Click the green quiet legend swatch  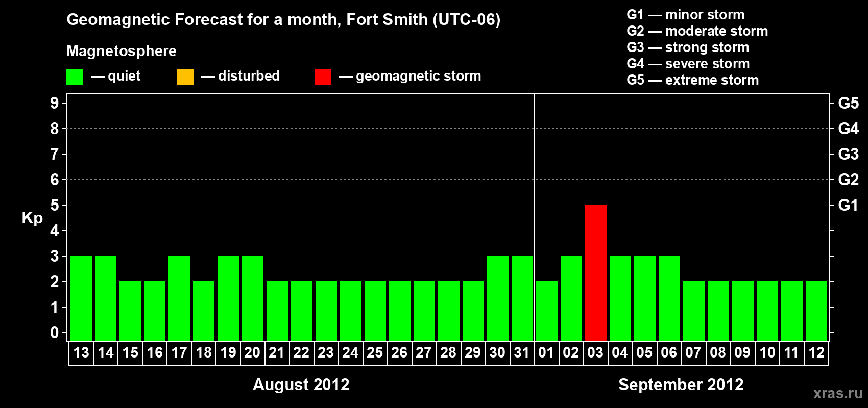click(x=75, y=77)
